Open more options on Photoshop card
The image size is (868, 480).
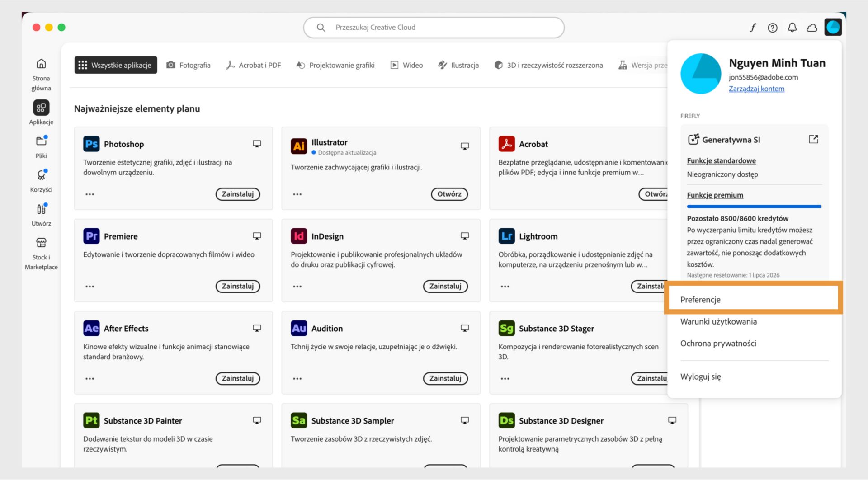[x=90, y=194]
